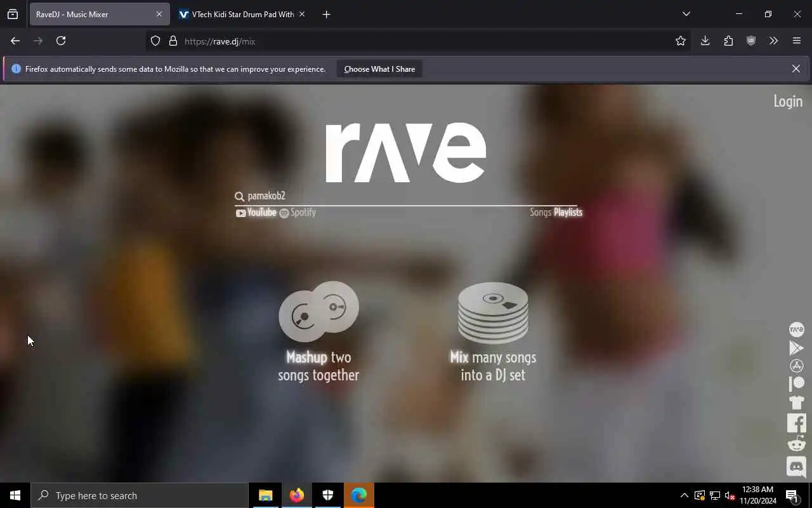Image resolution: width=812 pixels, height=508 pixels.
Task: Open the App Store icon
Action: click(796, 366)
